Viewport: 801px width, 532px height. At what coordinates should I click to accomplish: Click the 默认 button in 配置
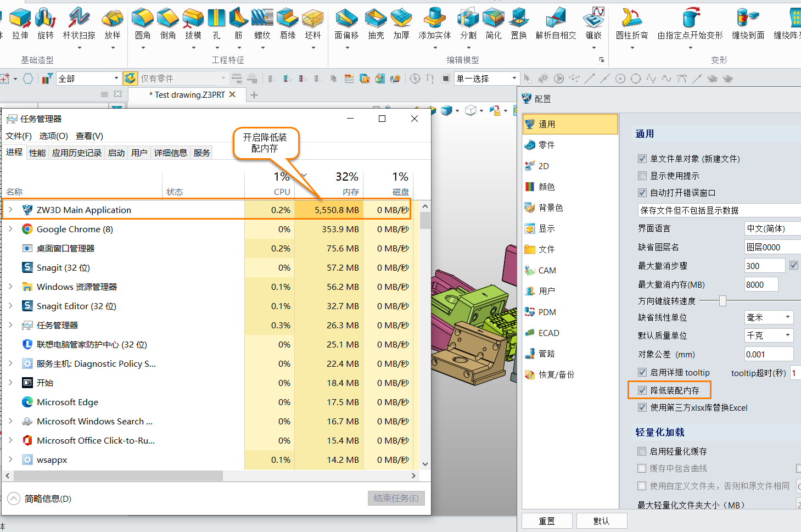point(602,521)
